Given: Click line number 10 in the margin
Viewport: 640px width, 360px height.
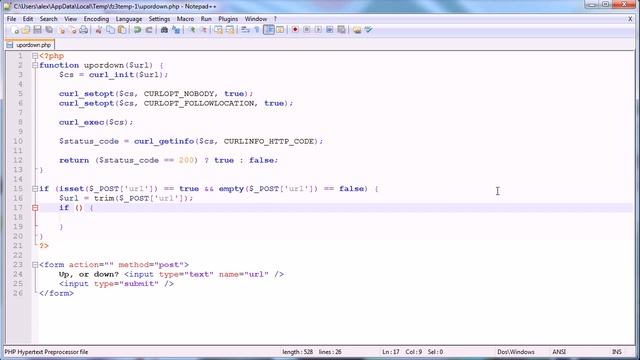Looking at the screenshot, I should 18,141.
